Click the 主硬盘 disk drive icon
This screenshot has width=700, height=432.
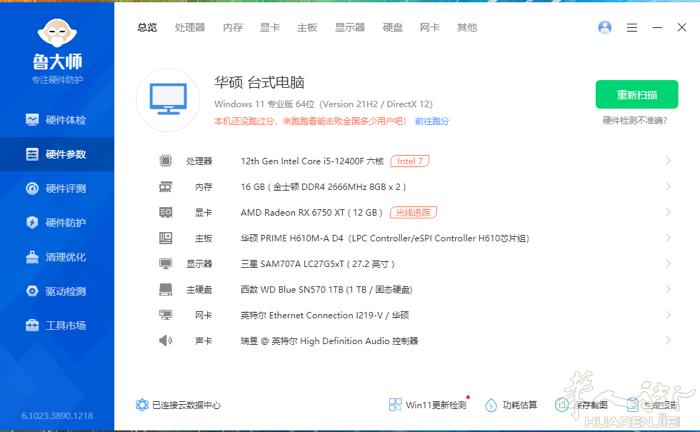[166, 290]
